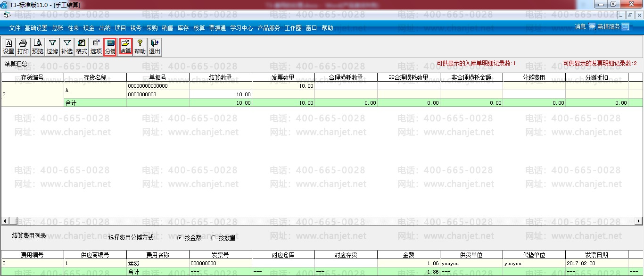Run 结算 settlement from toolbar

125,47
